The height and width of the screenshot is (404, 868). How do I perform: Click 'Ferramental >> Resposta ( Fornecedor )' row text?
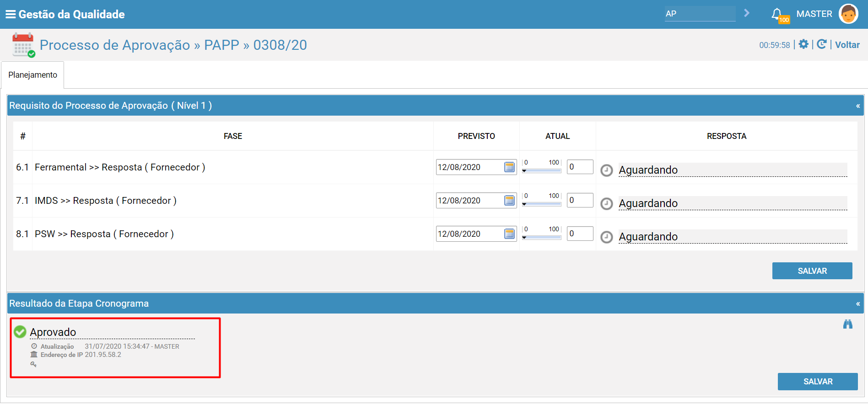tap(120, 167)
